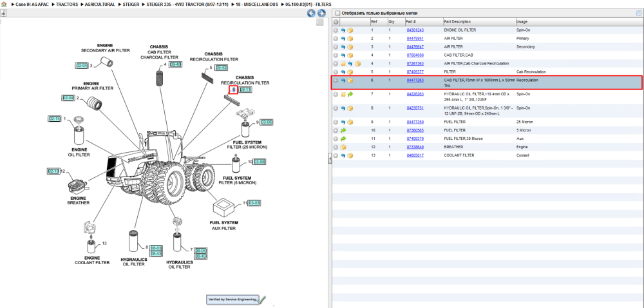Toggle mark circle for part 87684088 row
Screen dimensions: 644x308
tap(336, 55)
